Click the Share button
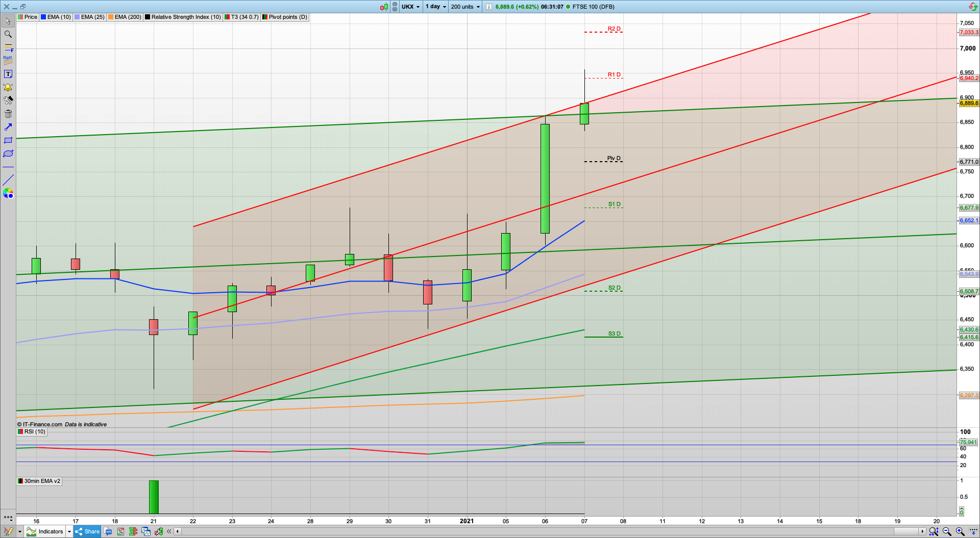The height and width of the screenshot is (538, 980). pos(87,531)
